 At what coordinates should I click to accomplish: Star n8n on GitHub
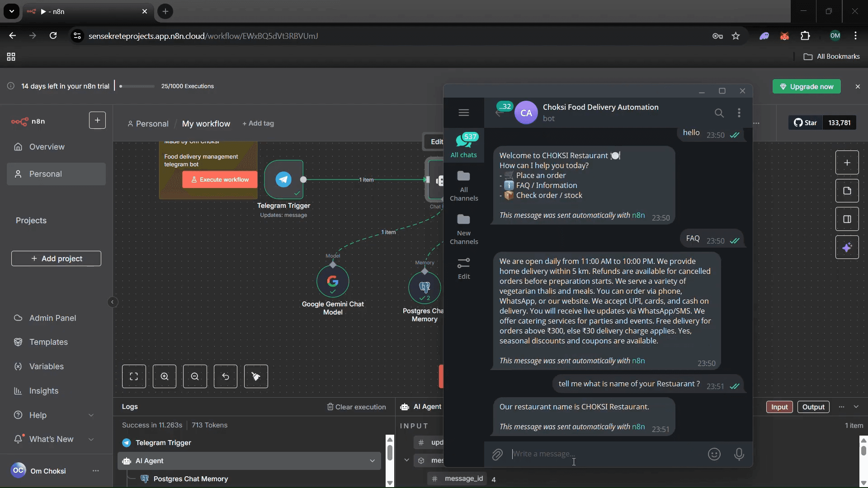806,122
